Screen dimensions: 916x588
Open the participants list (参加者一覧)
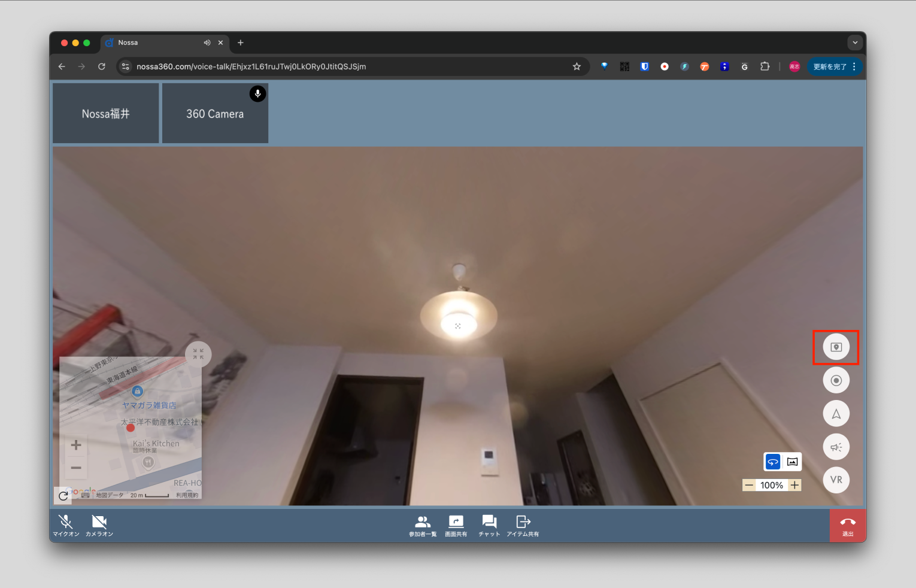(423, 525)
